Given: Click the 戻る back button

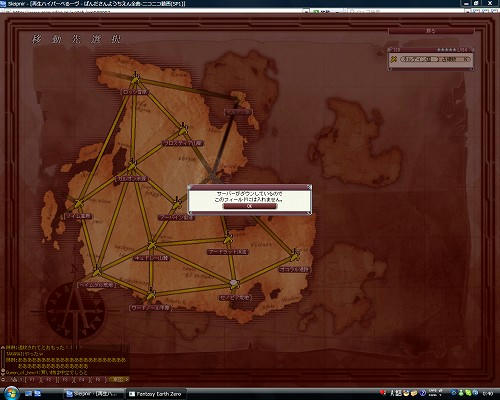Looking at the screenshot, I should pos(431,31).
